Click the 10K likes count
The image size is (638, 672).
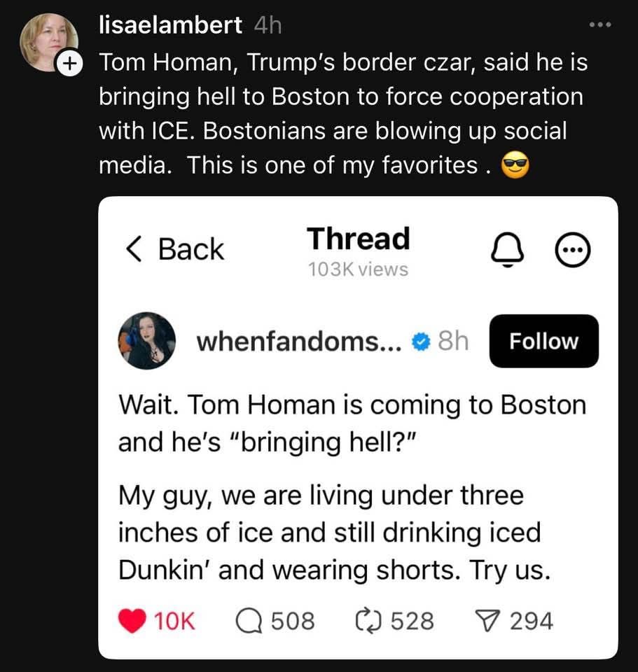click(x=174, y=621)
